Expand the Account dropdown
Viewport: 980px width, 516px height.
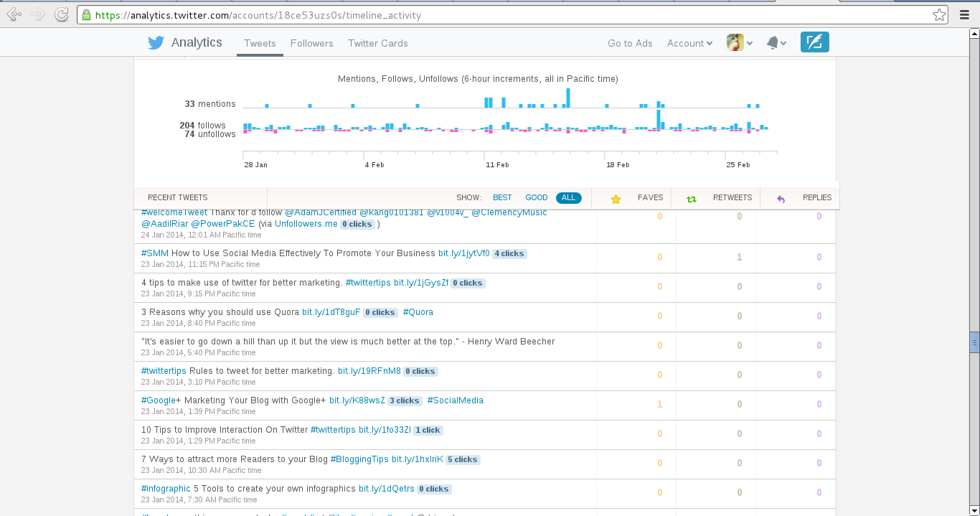(x=689, y=43)
